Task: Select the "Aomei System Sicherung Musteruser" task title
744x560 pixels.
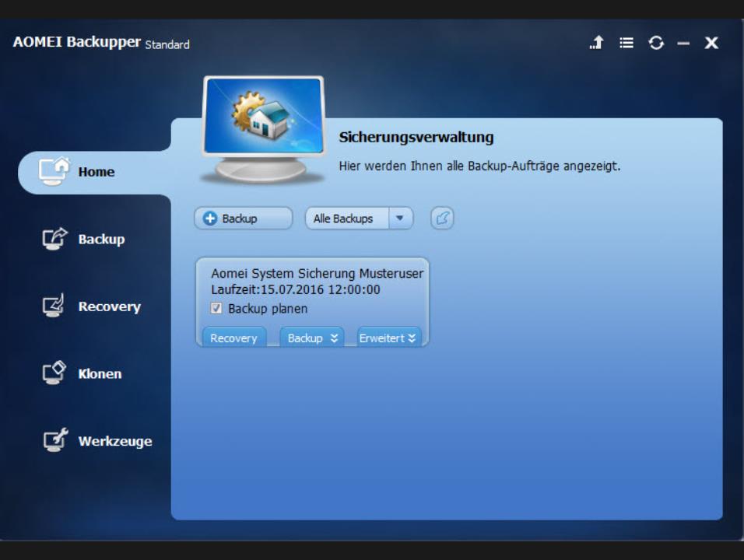Action: click(317, 274)
